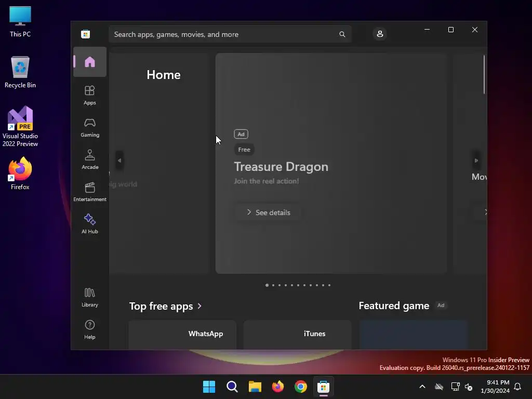Select the Recycle Bin desktop icon
The image size is (532, 399).
click(x=20, y=72)
